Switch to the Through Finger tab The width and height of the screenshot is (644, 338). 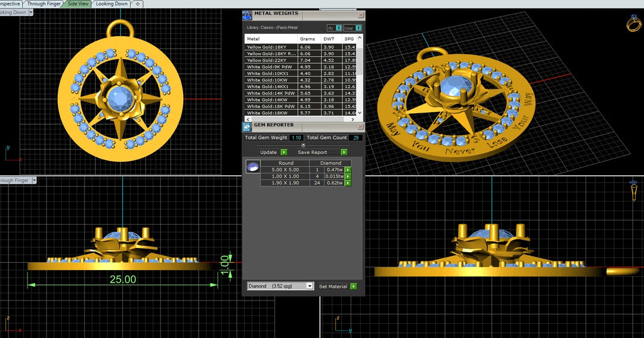coord(44,4)
